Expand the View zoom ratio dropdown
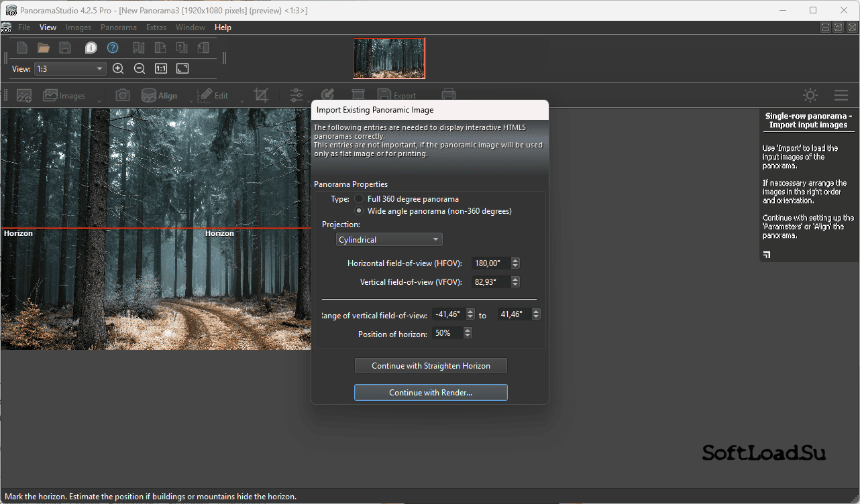860x504 pixels. coord(70,68)
